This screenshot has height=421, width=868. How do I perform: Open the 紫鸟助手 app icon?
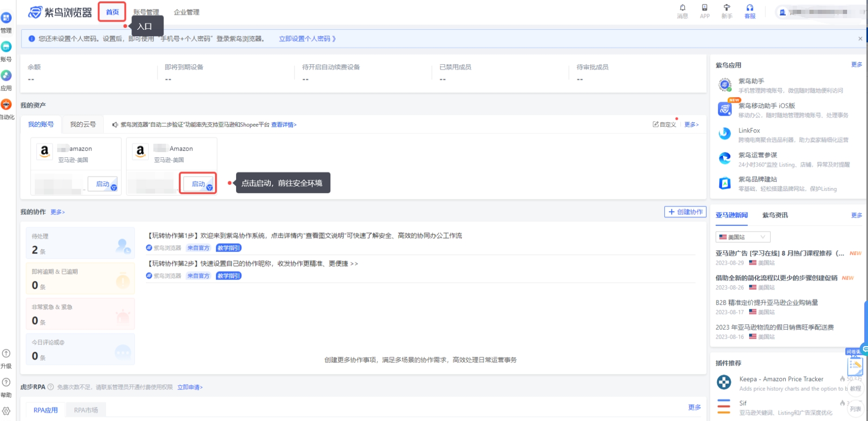click(x=724, y=85)
